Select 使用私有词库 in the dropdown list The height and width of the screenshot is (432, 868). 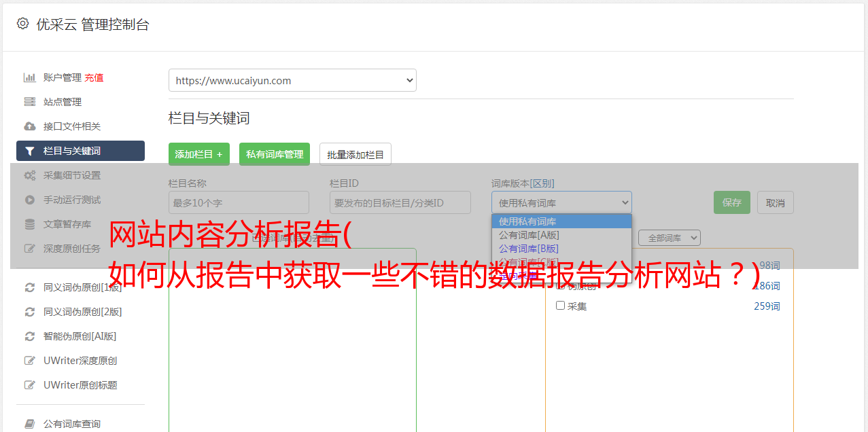pos(561,221)
